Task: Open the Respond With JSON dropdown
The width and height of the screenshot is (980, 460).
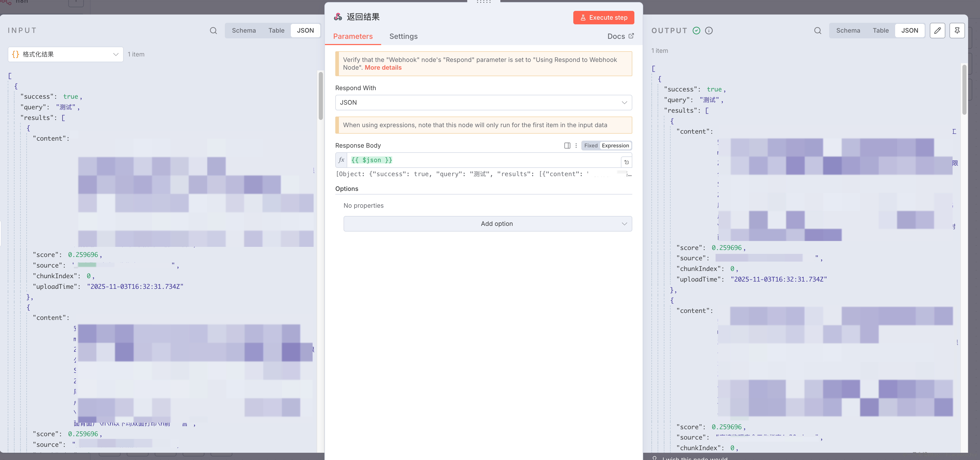Action: [x=483, y=102]
